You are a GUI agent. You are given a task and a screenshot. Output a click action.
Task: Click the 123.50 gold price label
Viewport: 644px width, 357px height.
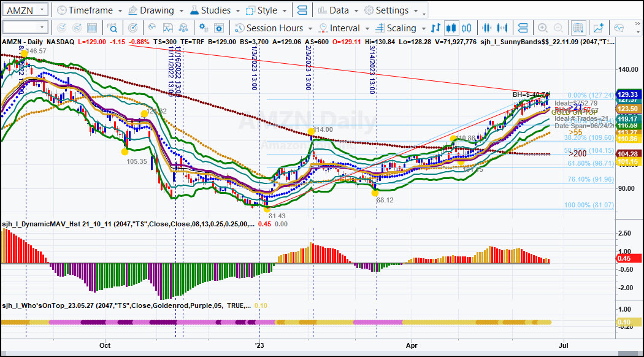[x=627, y=109]
